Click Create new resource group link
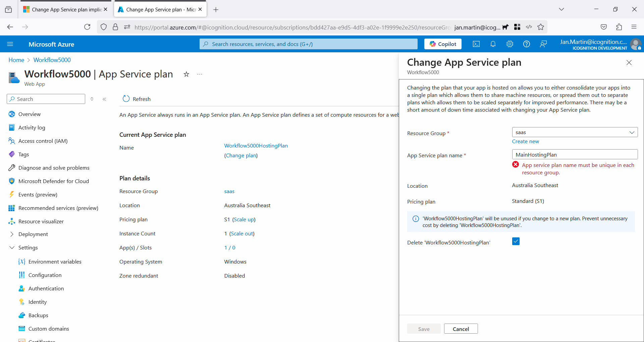This screenshot has width=644, height=342. [x=525, y=141]
